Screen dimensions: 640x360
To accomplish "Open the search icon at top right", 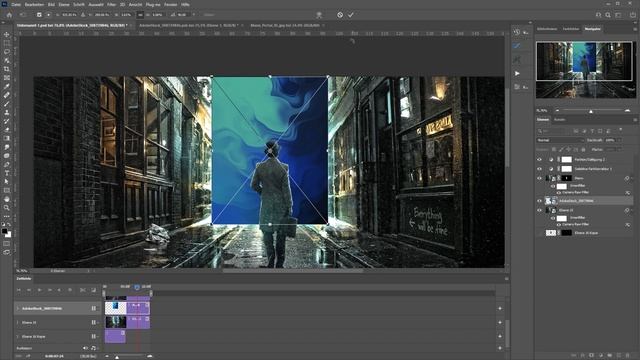I will [608, 15].
